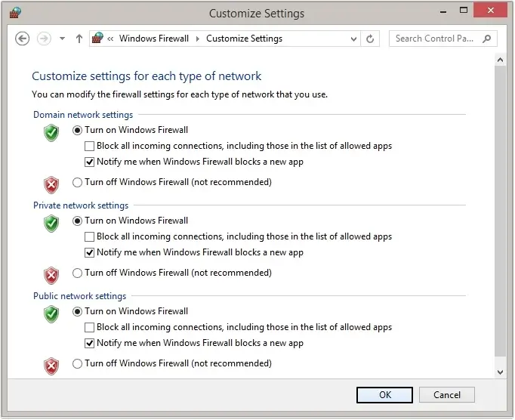Expand the double chevron before Windows Firewall
Image resolution: width=515 pixels, height=420 pixels.
pos(110,39)
